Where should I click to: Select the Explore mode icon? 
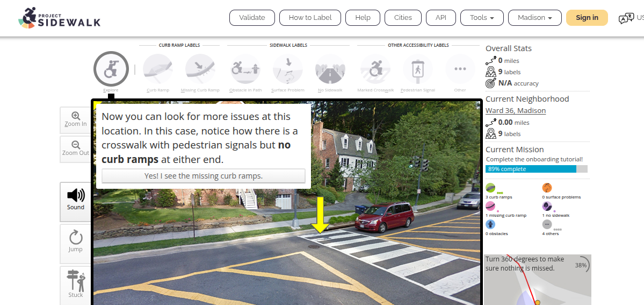(111, 69)
